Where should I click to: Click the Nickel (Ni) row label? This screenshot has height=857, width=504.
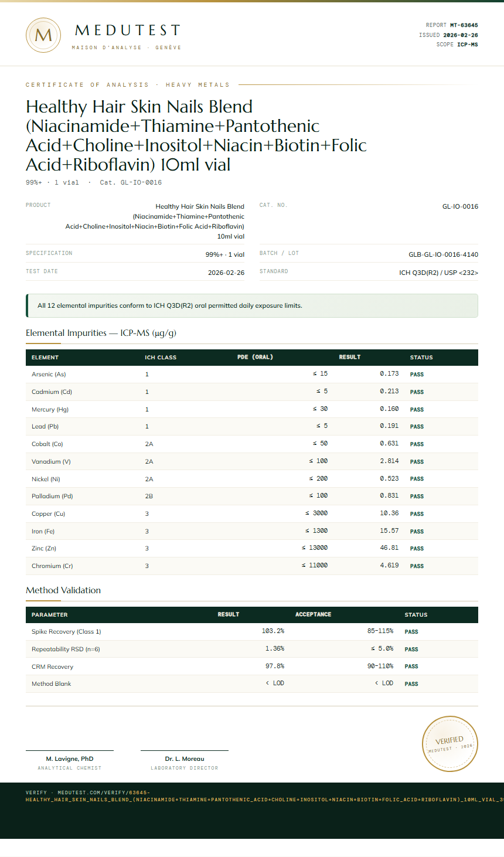click(46, 479)
